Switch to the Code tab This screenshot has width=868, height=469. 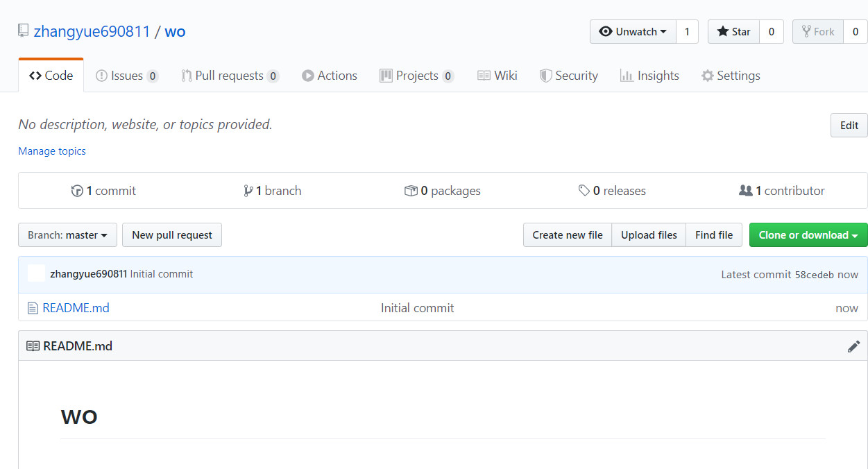51,76
